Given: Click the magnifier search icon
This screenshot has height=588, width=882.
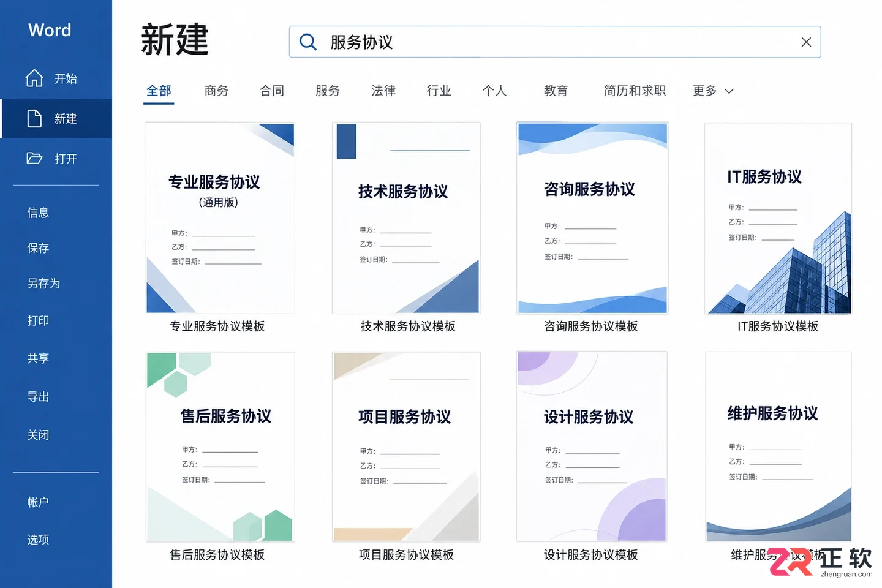Looking at the screenshot, I should click(x=307, y=42).
